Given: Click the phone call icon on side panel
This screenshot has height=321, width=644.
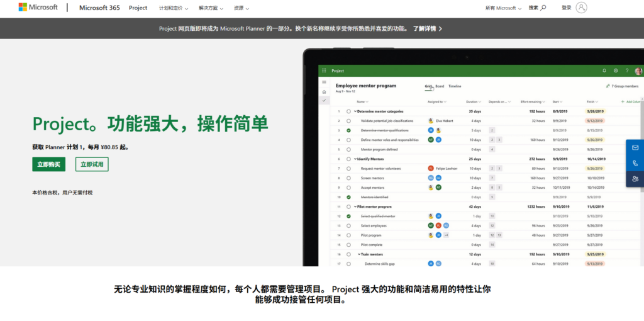Looking at the screenshot, I should tap(635, 163).
